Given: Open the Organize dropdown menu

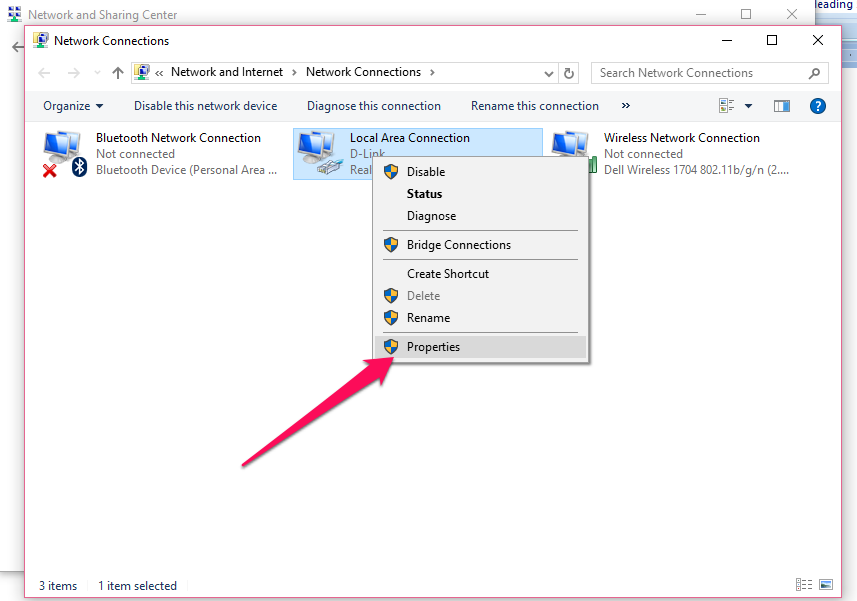Looking at the screenshot, I should pyautogui.click(x=73, y=106).
